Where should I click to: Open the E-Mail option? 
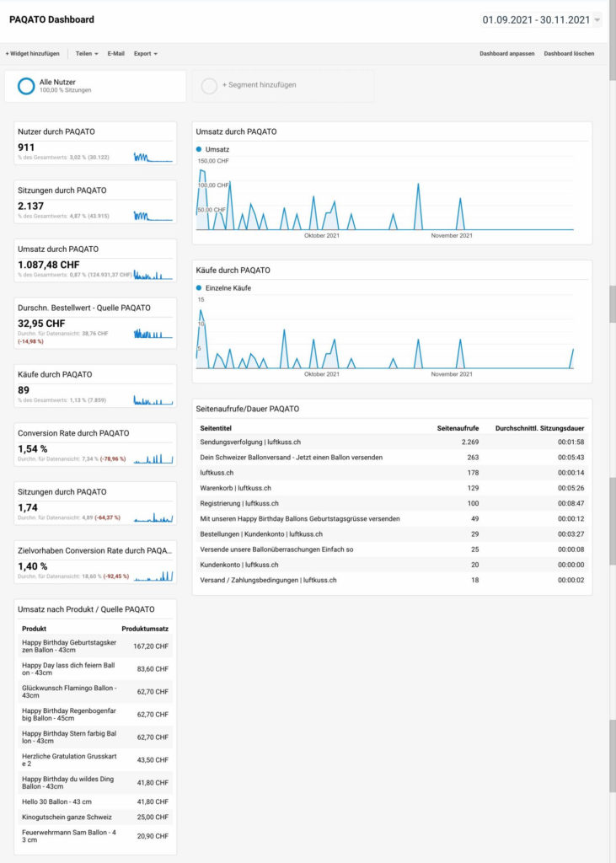click(115, 53)
